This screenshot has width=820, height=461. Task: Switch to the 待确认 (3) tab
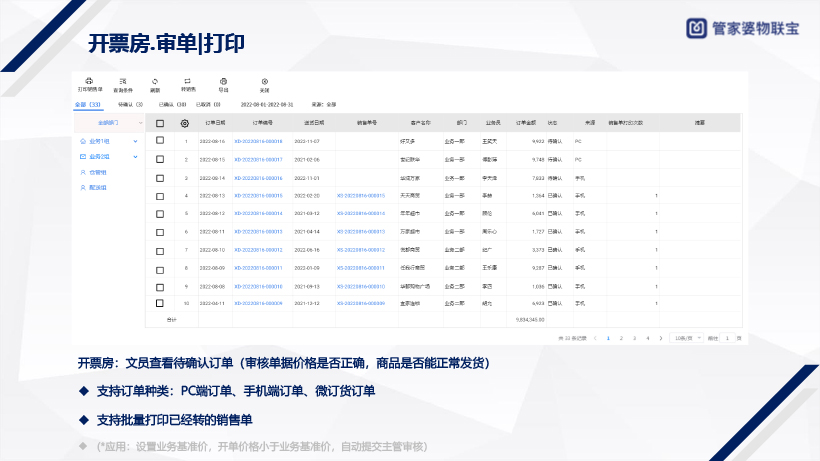click(x=130, y=103)
